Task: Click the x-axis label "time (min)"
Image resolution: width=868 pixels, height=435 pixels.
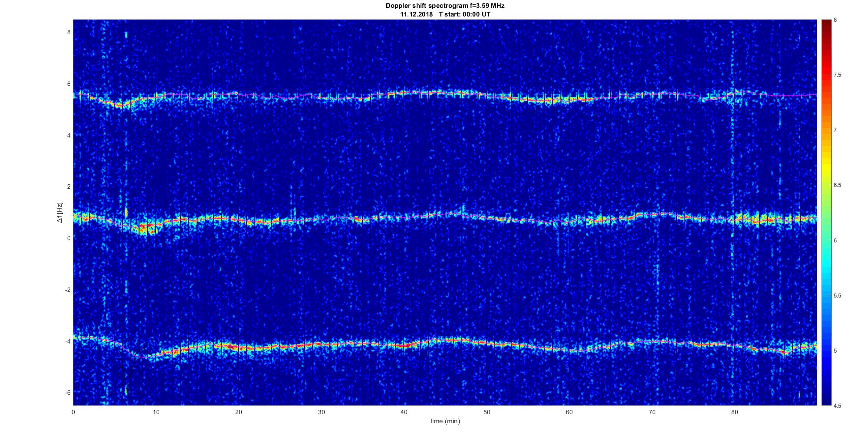Action: [x=445, y=421]
